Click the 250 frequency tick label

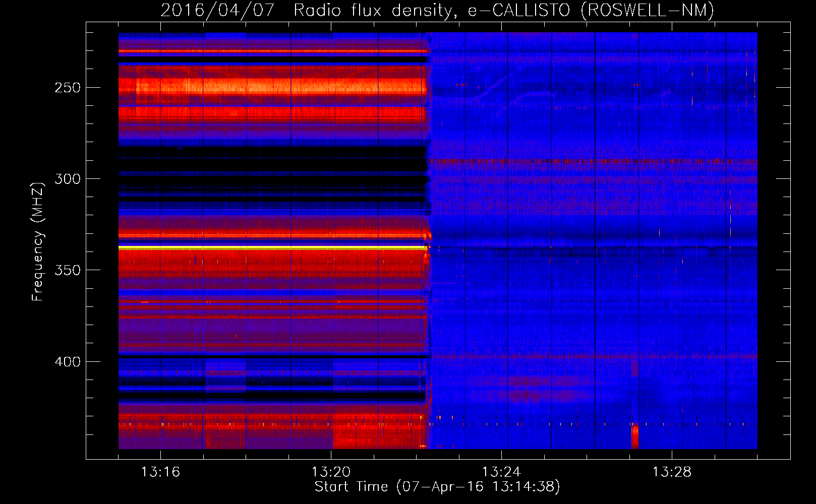pyautogui.click(x=68, y=88)
